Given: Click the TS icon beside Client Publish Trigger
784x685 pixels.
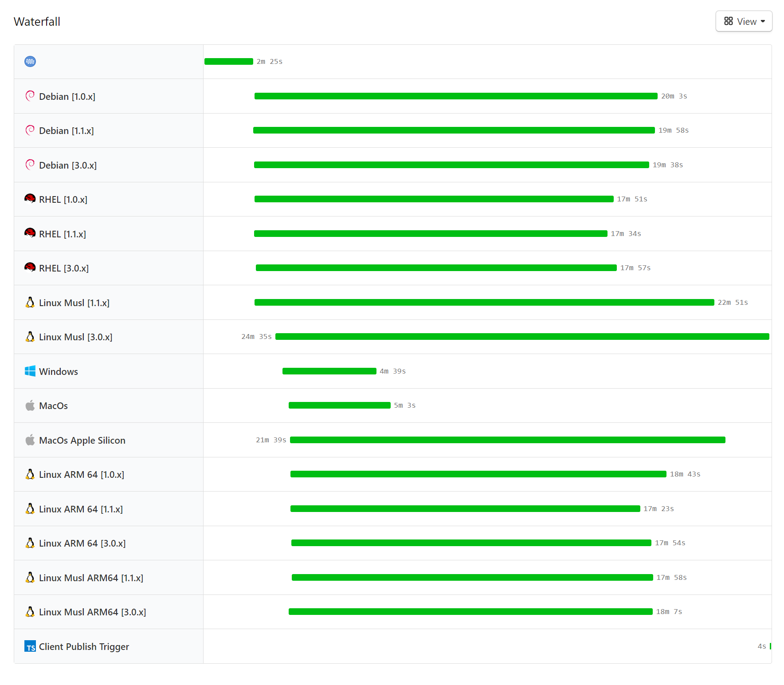Looking at the screenshot, I should tap(30, 646).
